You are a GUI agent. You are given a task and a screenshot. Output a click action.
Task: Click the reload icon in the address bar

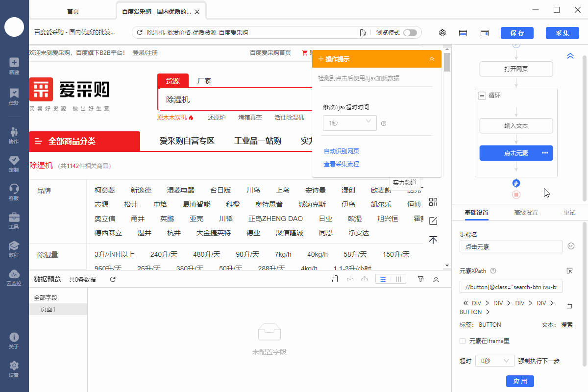(x=140, y=33)
